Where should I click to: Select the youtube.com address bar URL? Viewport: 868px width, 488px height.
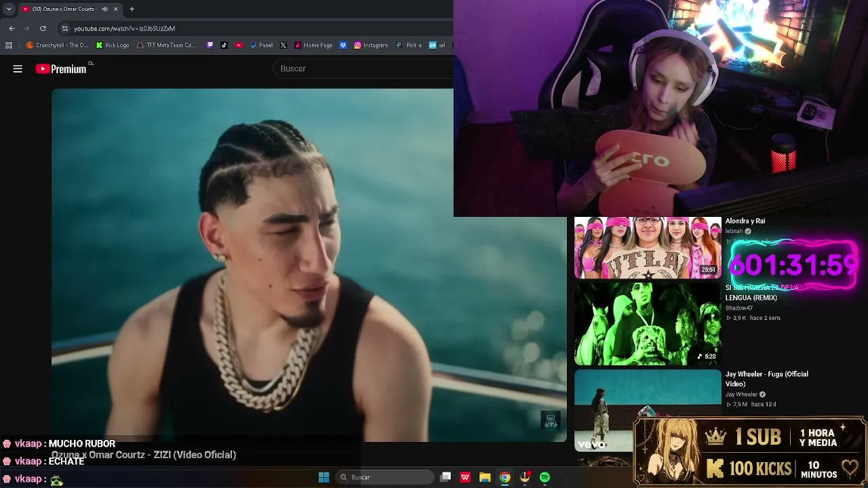tap(124, 28)
